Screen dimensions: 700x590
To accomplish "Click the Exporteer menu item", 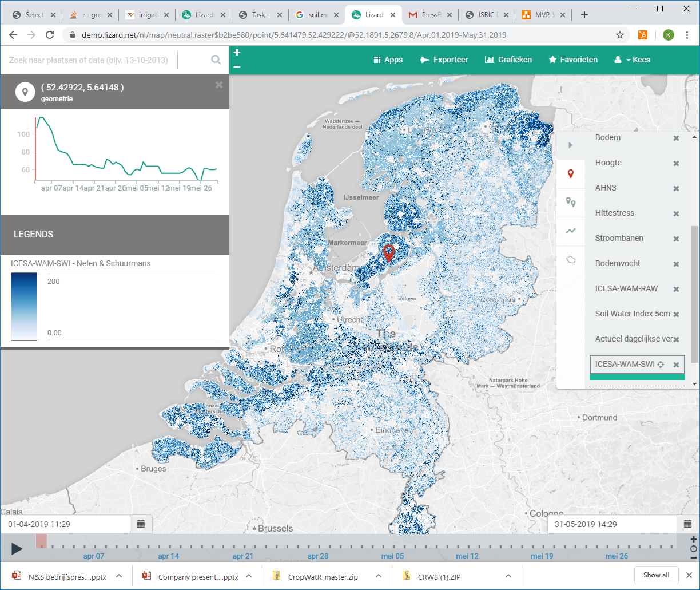I will coord(444,60).
